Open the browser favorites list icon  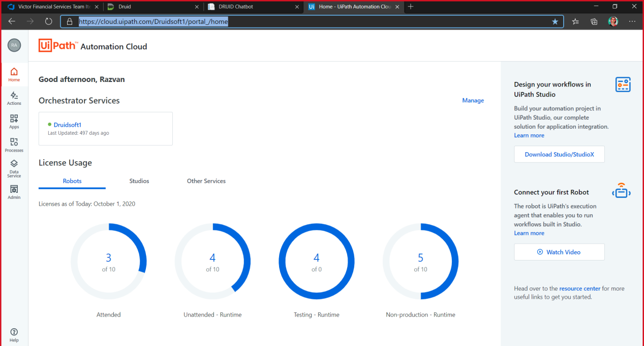575,21
